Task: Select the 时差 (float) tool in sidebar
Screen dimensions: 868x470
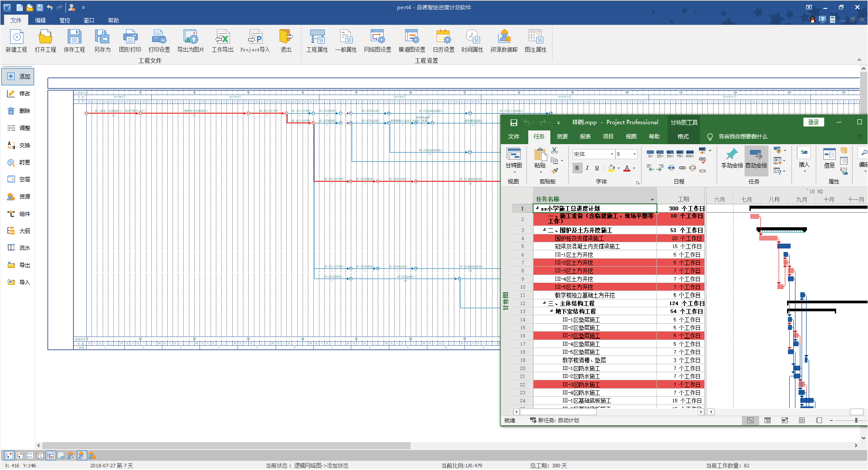Action: point(18,162)
